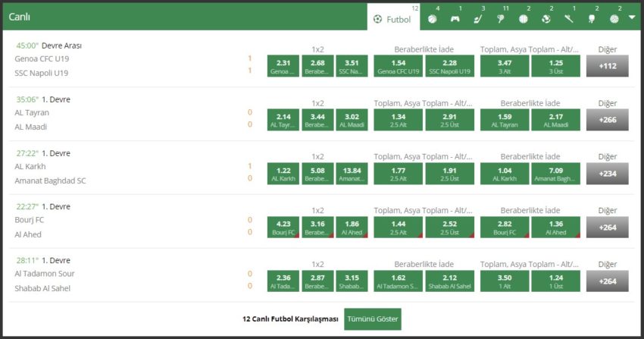Select the tennis racket icon with 11 matches

click(x=500, y=18)
